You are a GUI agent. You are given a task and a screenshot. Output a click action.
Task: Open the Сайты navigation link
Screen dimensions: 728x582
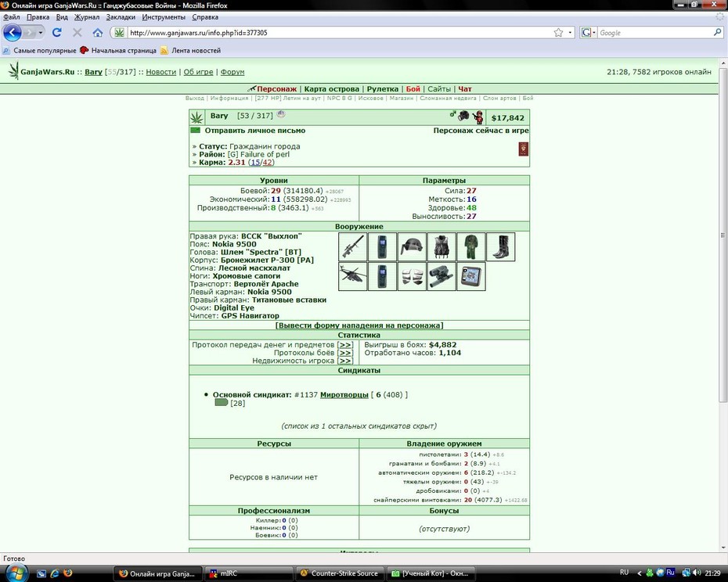pos(439,89)
